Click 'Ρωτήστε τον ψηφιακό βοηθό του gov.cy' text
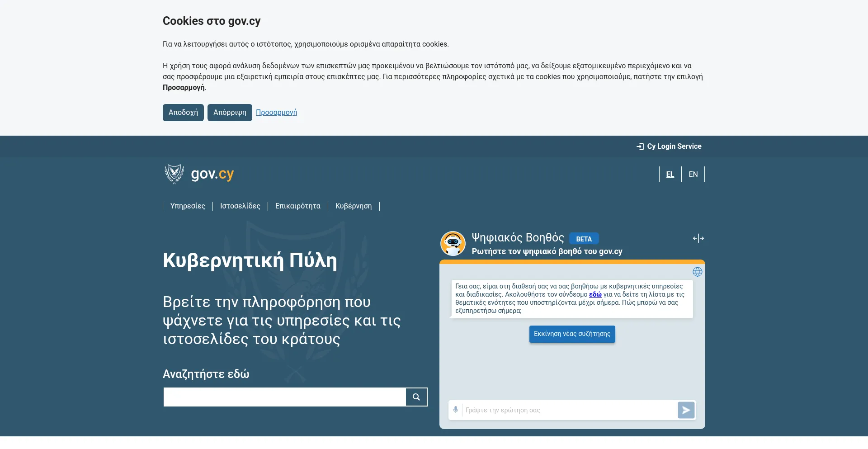Screen dimensions: 868x449 tap(547, 251)
